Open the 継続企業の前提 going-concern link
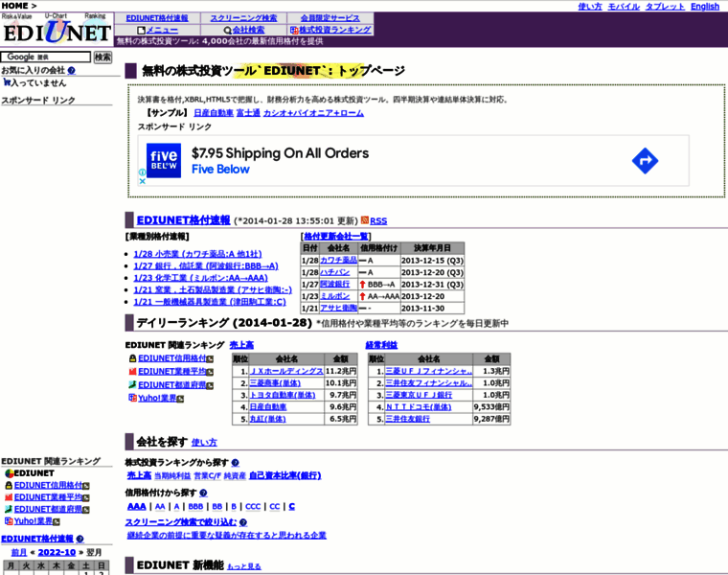 click(227, 535)
